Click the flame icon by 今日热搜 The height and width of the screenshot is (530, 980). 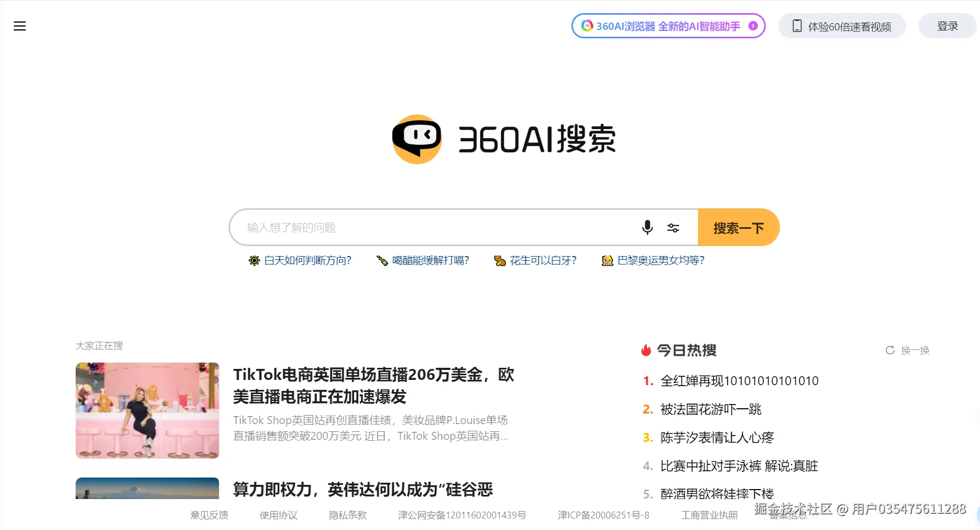pyautogui.click(x=646, y=350)
